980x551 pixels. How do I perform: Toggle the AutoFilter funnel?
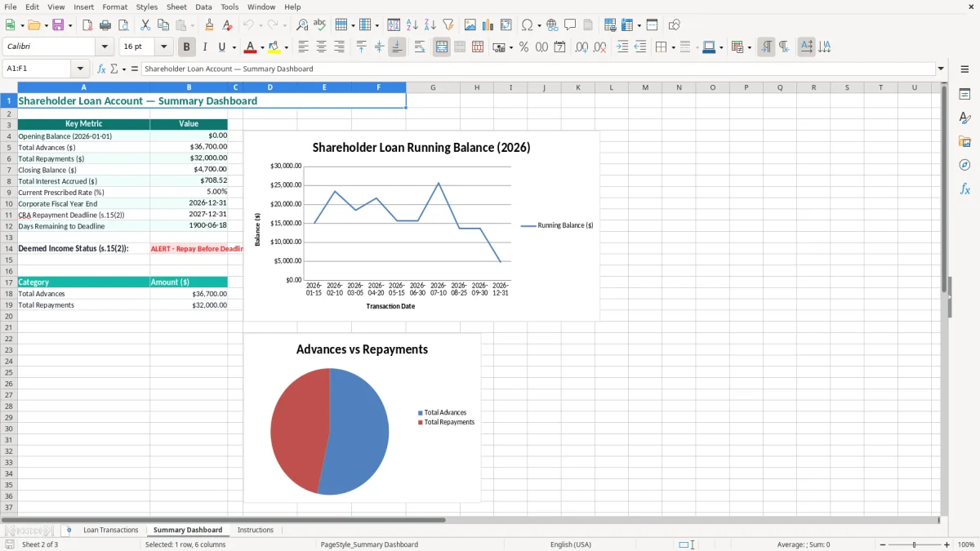click(x=448, y=25)
